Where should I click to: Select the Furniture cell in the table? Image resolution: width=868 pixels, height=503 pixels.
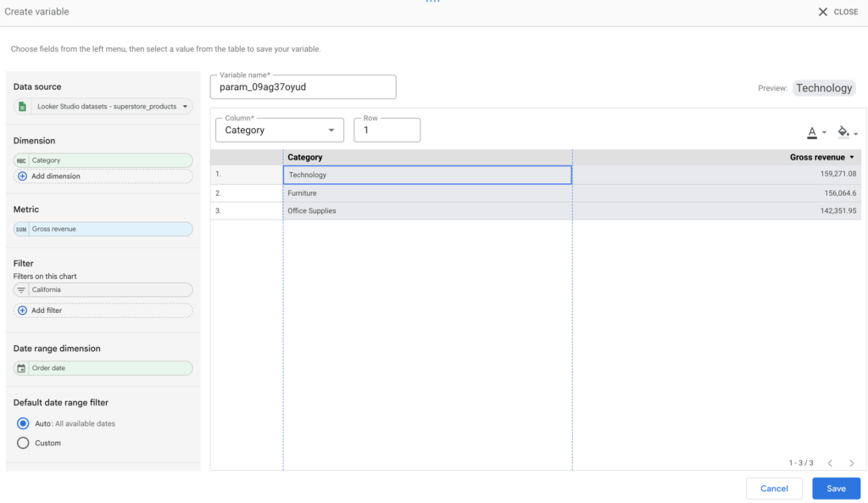click(427, 193)
